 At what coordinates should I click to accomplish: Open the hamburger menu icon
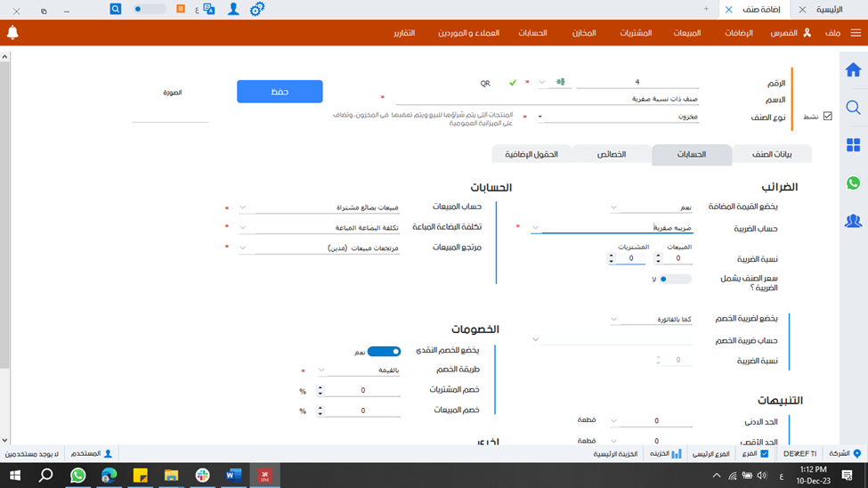[856, 33]
